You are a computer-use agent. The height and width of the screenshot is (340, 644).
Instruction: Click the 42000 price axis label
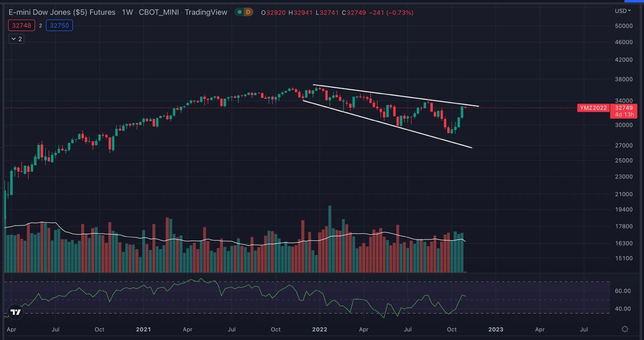click(x=623, y=60)
